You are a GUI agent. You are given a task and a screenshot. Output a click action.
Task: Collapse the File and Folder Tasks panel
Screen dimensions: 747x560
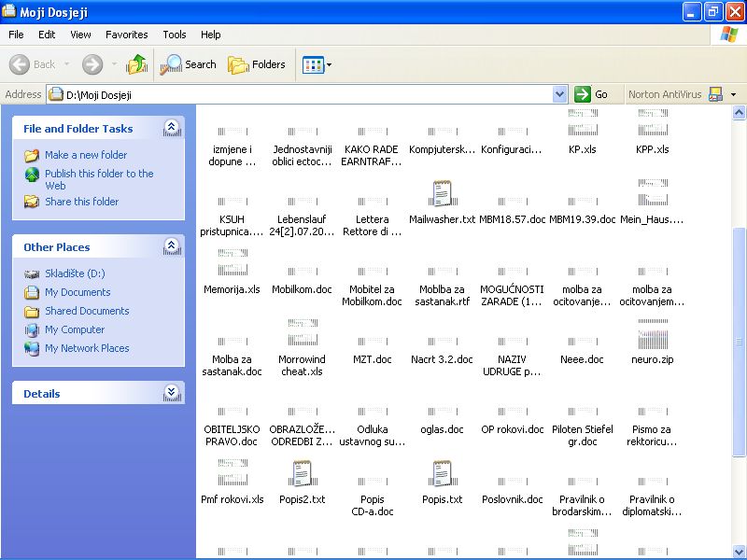[x=172, y=128]
